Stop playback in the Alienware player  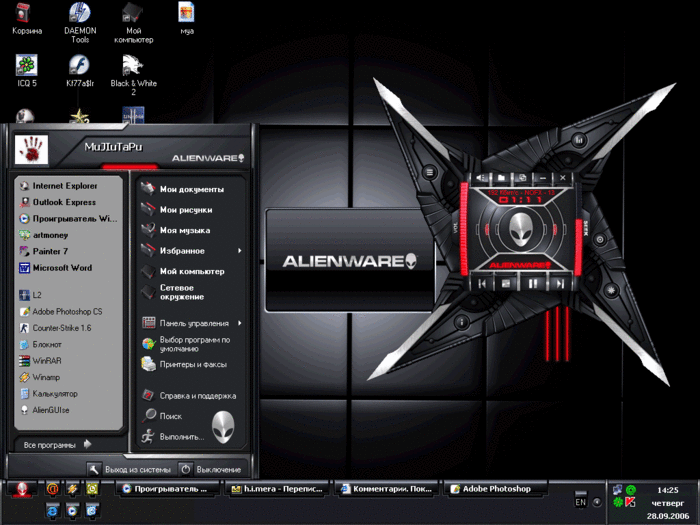pos(506,283)
